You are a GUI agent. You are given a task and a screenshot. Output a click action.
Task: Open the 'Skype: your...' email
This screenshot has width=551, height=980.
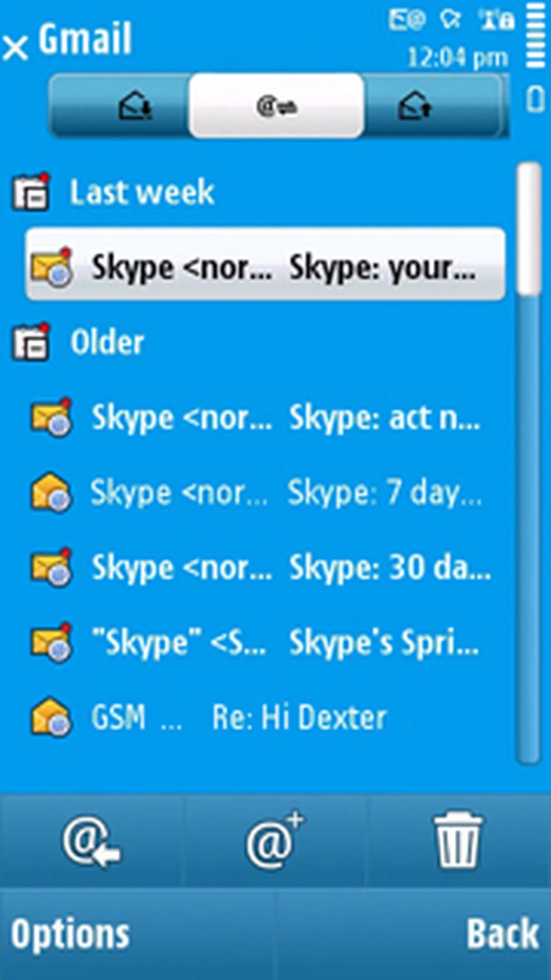[x=266, y=264]
